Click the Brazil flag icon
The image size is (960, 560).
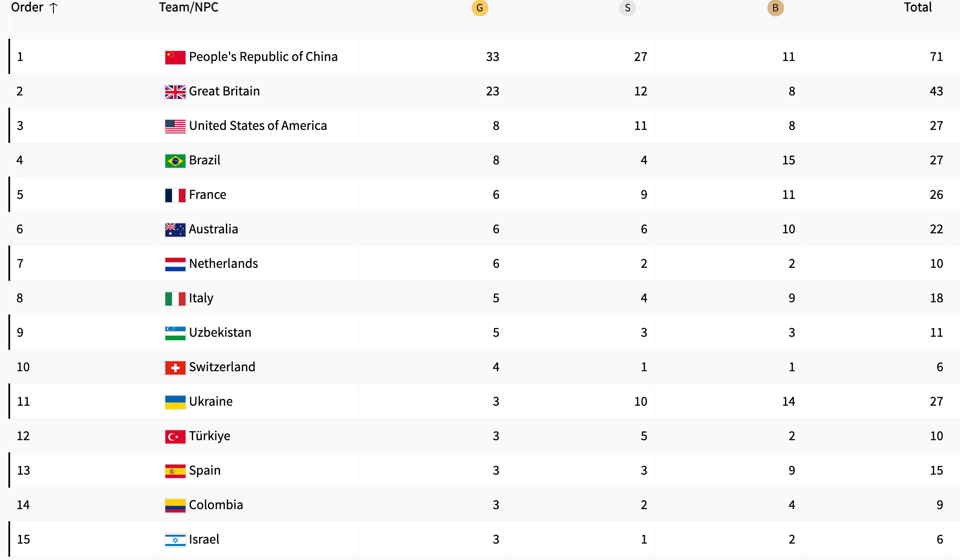coord(175,161)
